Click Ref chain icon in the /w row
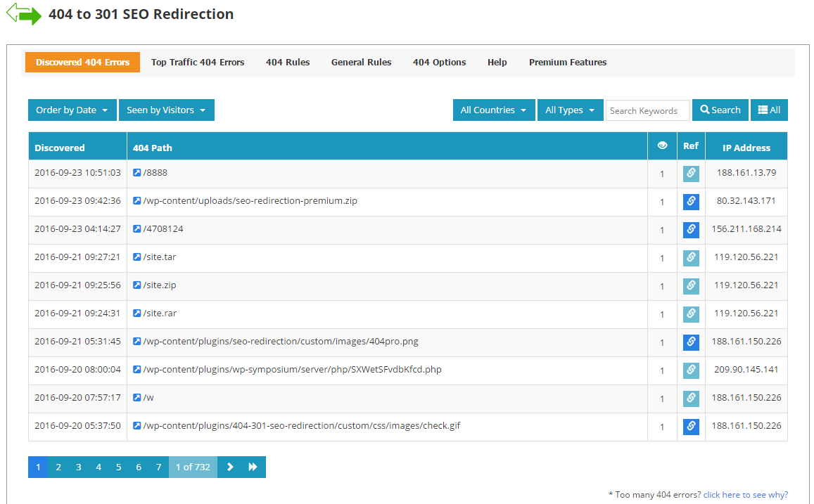This screenshot has width=814, height=504. click(691, 399)
